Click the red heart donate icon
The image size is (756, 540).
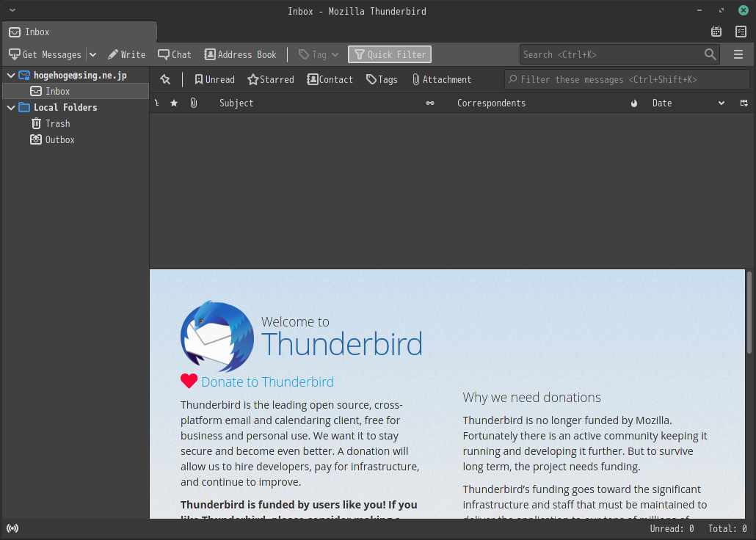click(x=189, y=381)
